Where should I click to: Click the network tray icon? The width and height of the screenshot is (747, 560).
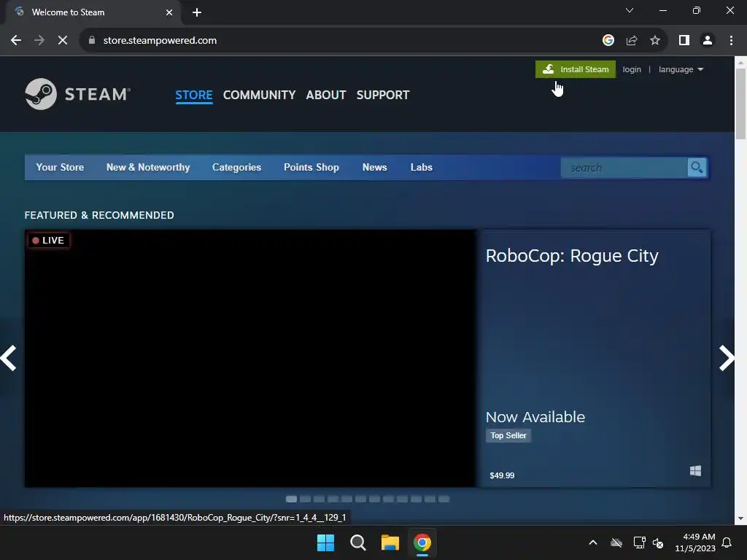pyautogui.click(x=639, y=542)
